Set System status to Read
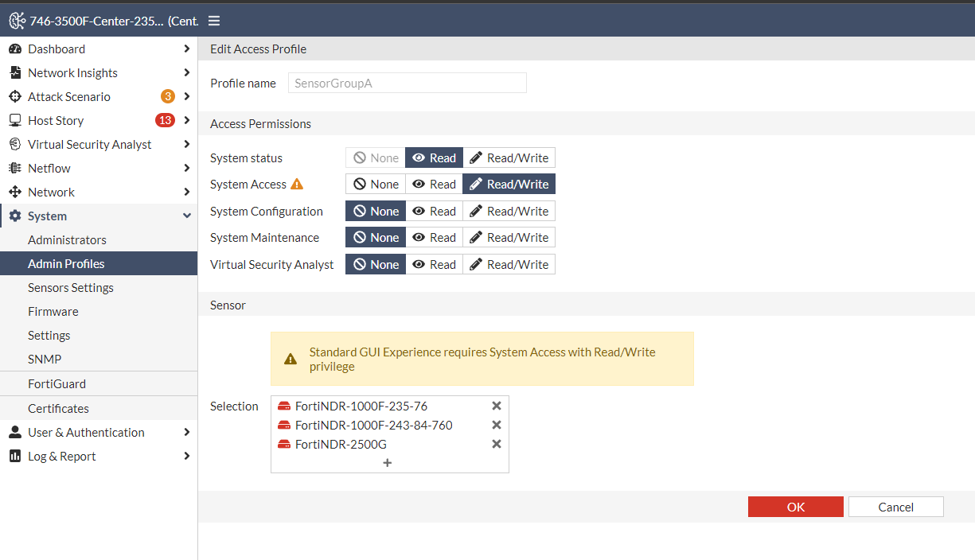Viewport: 975px width, 560px height. (435, 157)
